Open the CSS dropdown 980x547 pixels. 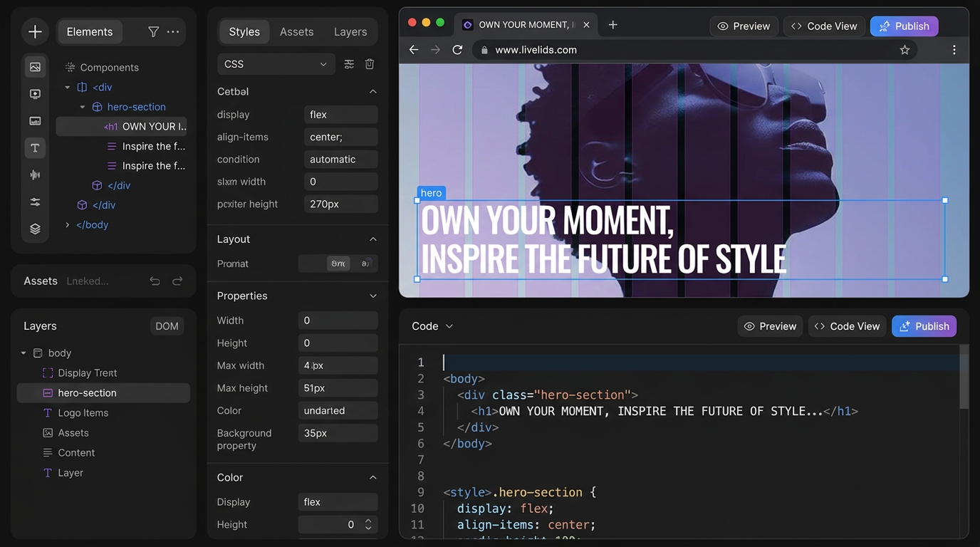click(276, 64)
